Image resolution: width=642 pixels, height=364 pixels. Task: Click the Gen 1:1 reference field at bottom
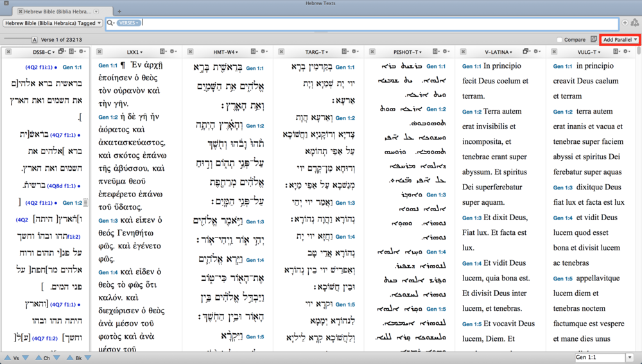(600, 358)
